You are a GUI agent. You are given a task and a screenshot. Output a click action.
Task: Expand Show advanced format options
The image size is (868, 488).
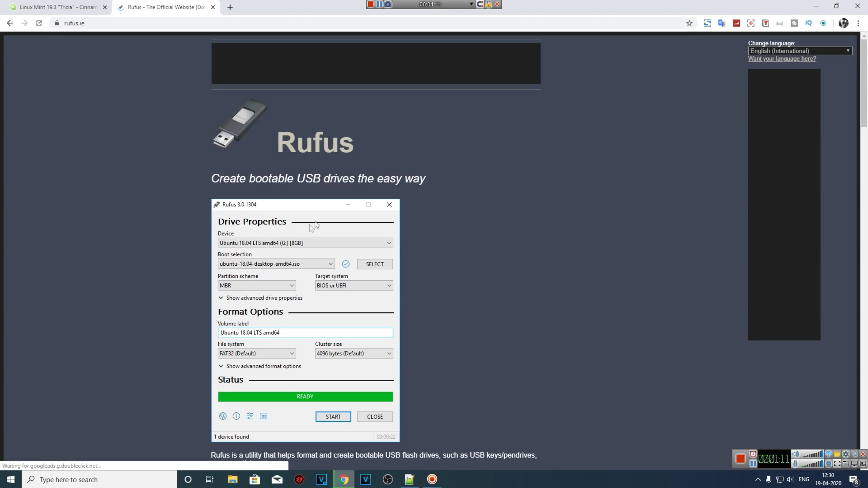tap(260, 366)
